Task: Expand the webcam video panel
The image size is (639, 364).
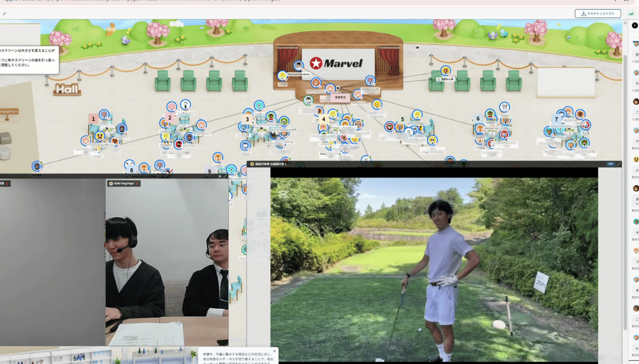Action: click(225, 176)
